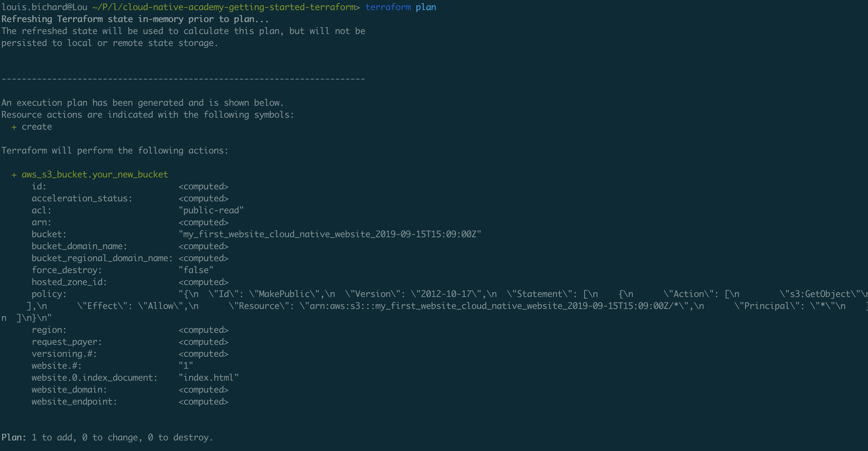Click the green plus before "create"

coord(14,127)
